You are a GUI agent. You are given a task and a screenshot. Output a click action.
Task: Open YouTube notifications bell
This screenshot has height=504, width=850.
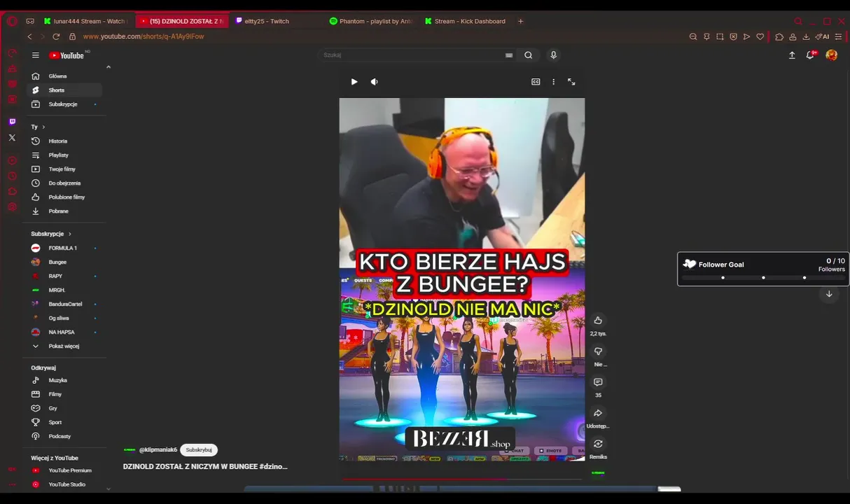coord(810,55)
